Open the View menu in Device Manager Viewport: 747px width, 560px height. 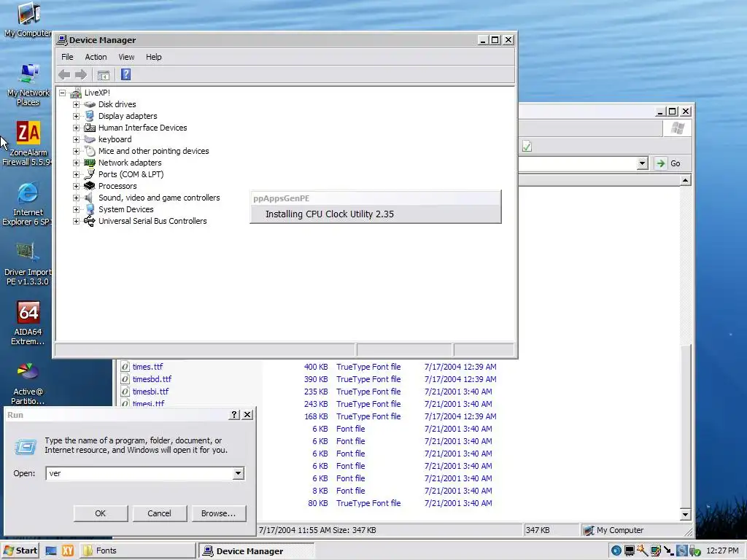point(126,57)
